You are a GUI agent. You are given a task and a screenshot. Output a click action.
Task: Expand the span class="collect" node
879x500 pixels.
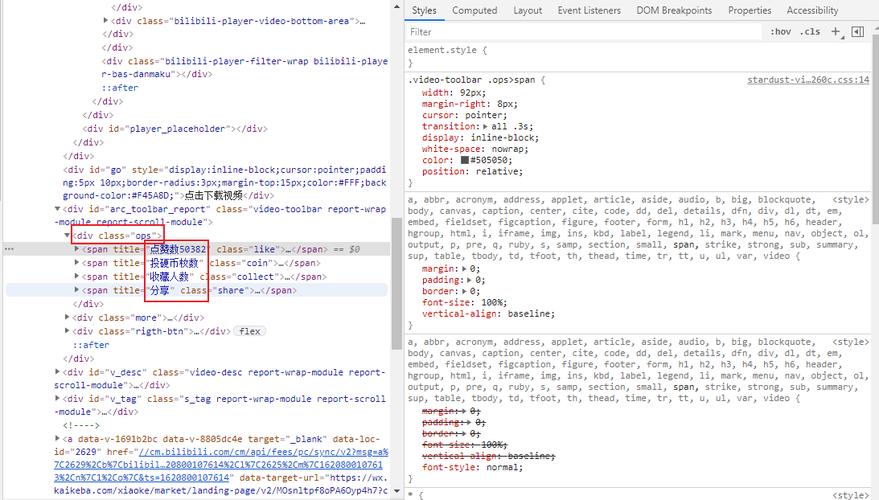coord(77,276)
